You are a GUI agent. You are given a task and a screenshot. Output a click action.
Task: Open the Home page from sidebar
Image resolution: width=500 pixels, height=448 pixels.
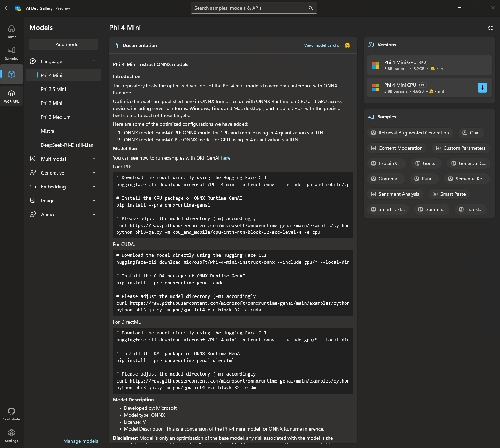pos(11,31)
